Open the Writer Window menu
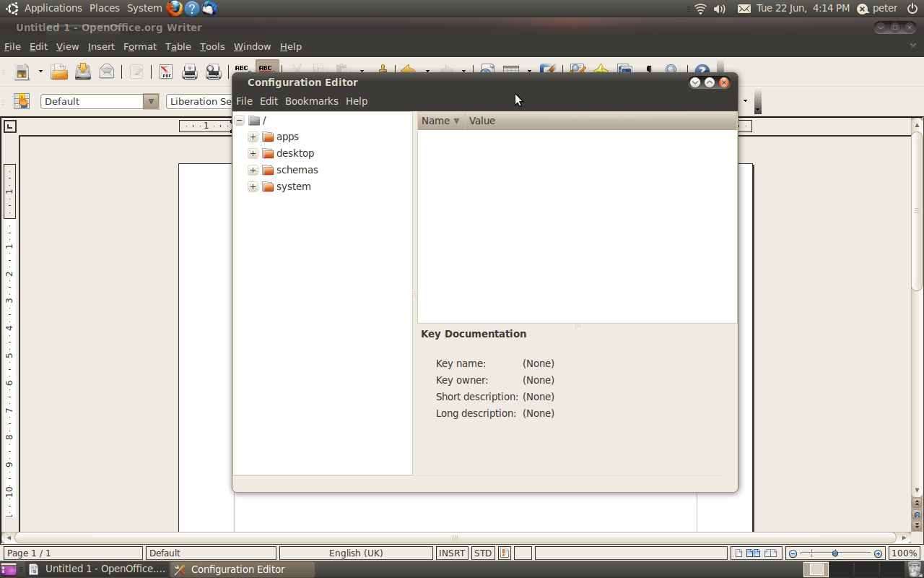Screen dimensions: 924x578 252,46
